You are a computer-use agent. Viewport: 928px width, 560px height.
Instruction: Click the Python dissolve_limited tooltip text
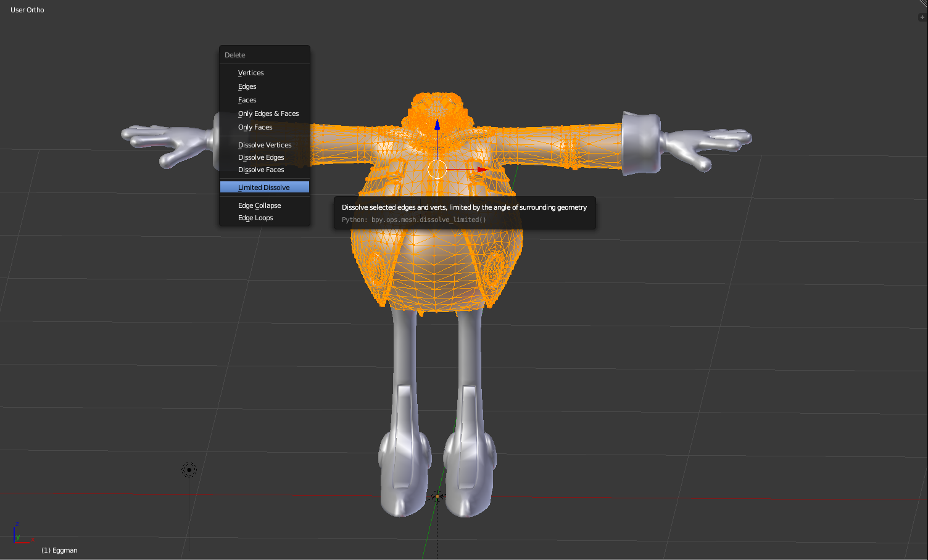[x=414, y=220]
